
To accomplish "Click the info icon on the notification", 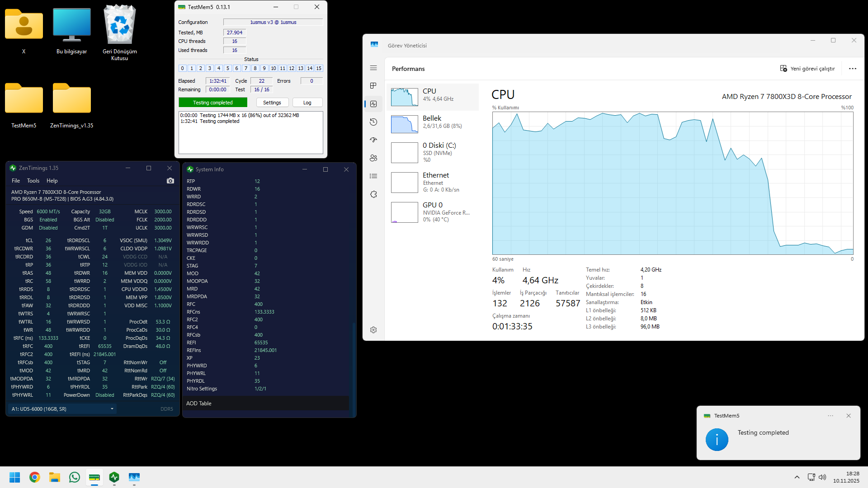I will [x=717, y=440].
